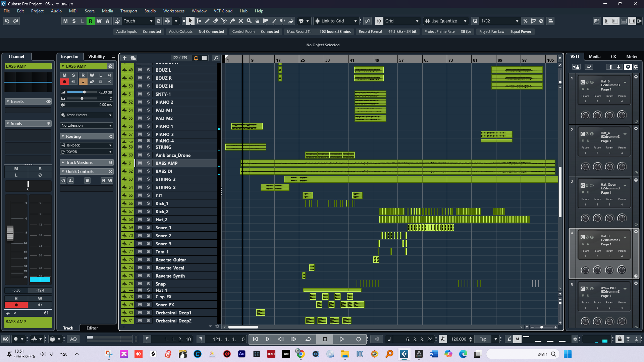The height and width of the screenshot is (362, 644).
Task: Mute the BASS DI track
Action: [140, 171]
